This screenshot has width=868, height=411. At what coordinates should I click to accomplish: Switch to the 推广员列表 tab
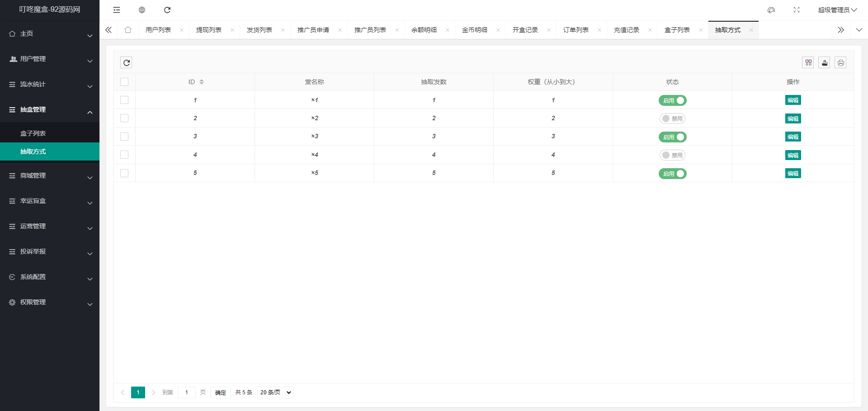coord(370,30)
